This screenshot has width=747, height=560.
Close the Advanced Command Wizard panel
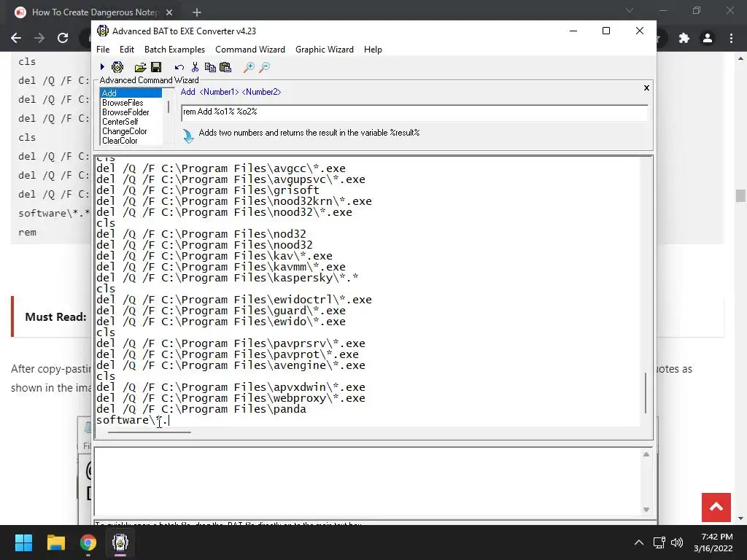point(646,87)
